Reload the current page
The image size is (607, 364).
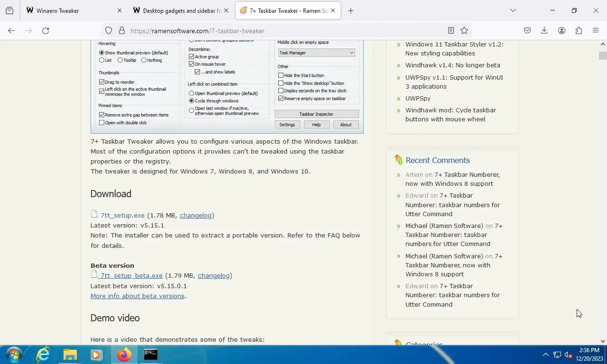(x=46, y=30)
